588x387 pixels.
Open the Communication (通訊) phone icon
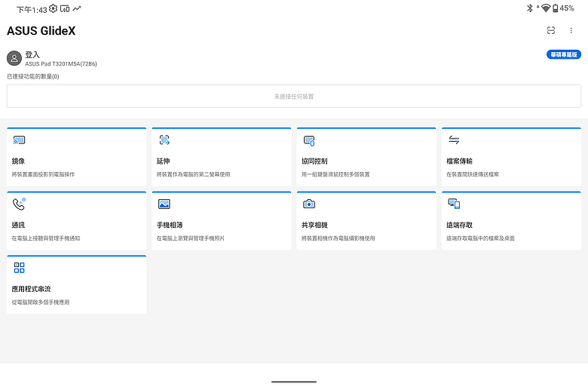[x=19, y=204]
